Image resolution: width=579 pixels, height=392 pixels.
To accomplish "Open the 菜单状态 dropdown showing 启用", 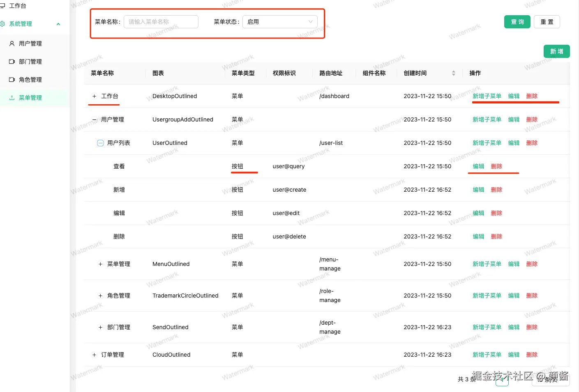I will 280,22.
